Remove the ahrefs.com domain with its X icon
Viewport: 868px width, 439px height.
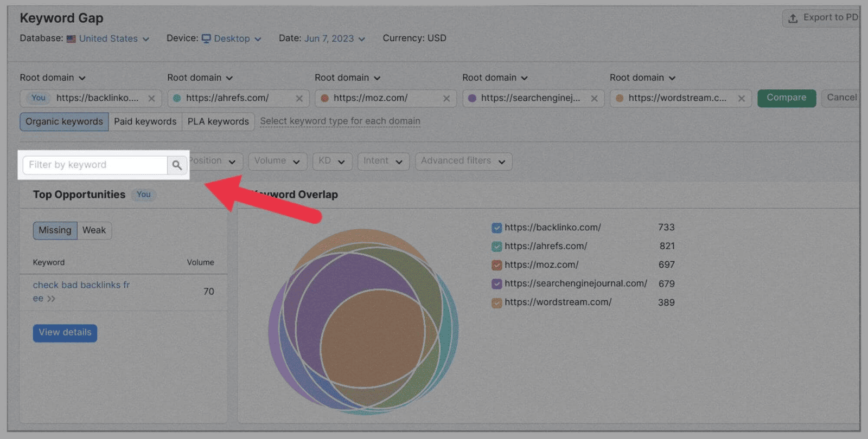tap(299, 99)
